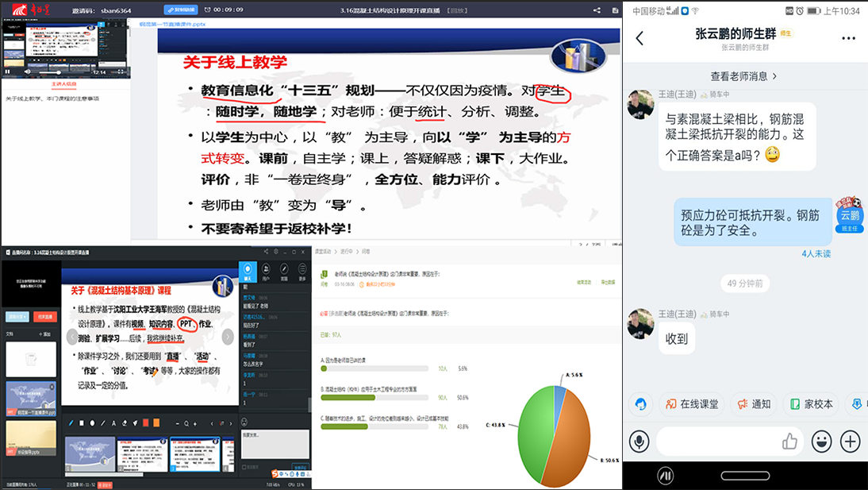This screenshot has height=490, width=868.
Task: Click the share icon in top bar
Action: 597,10
